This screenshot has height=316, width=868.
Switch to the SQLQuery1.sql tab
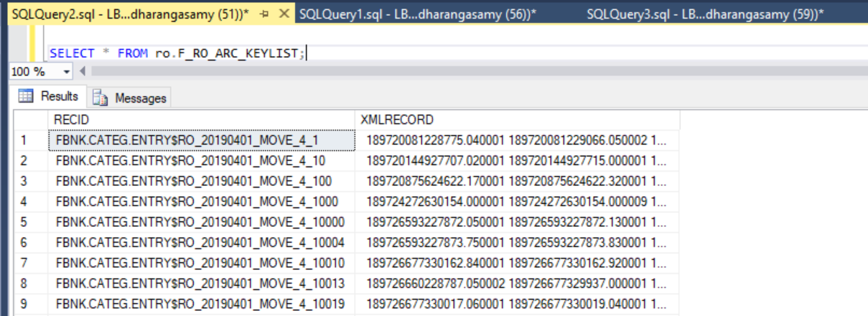pyautogui.click(x=417, y=14)
